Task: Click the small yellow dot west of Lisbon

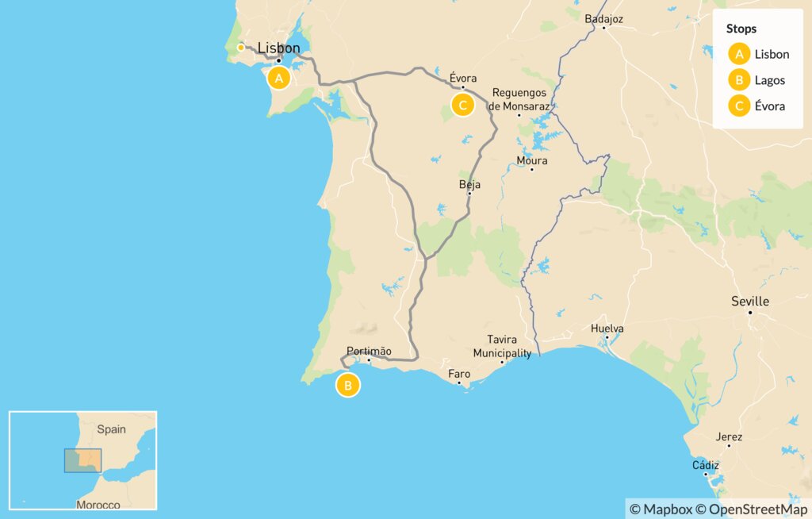Action: (x=241, y=48)
